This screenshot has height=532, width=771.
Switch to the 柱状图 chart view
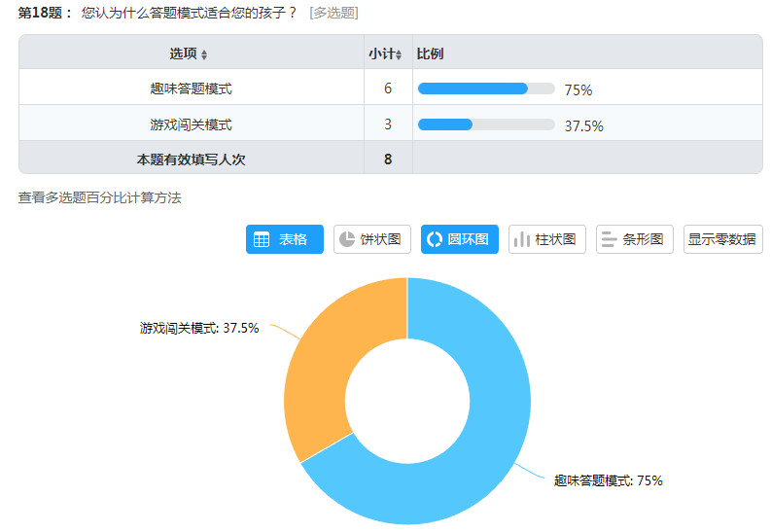(x=547, y=239)
